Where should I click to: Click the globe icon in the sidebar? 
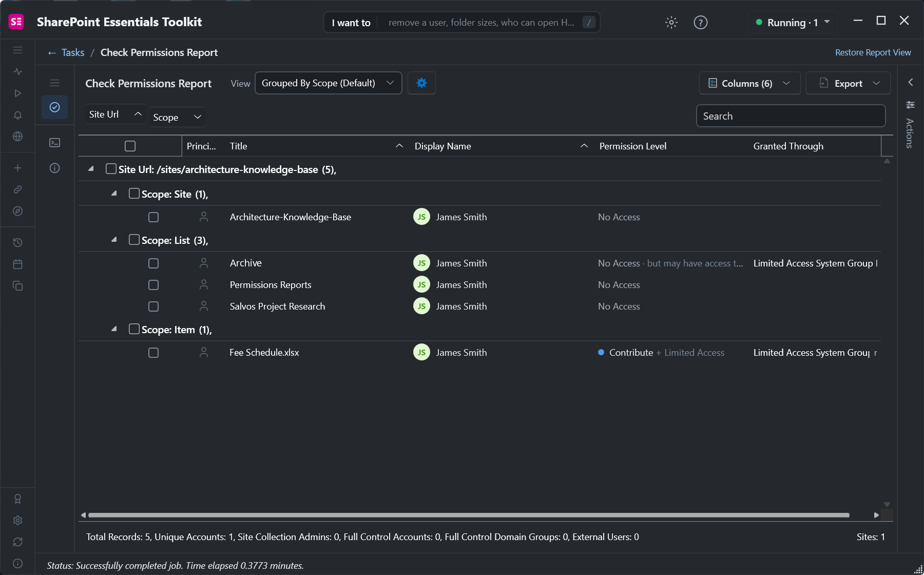click(x=17, y=137)
